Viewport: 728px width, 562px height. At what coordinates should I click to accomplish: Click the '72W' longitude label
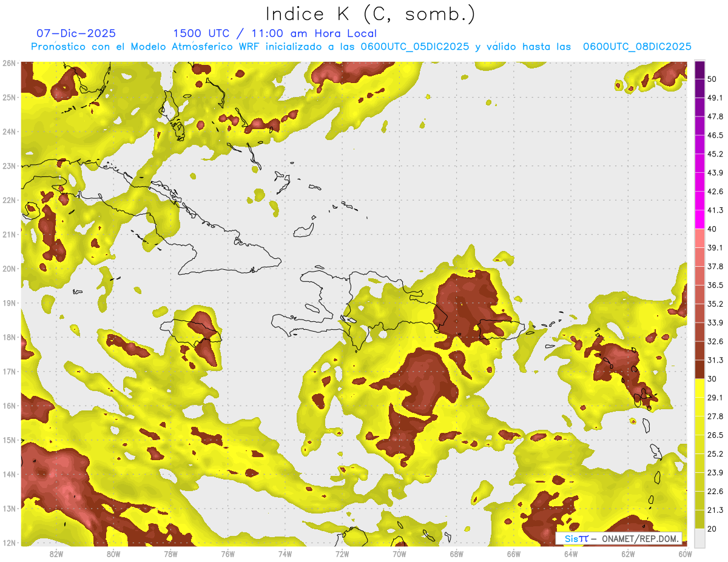point(342,554)
